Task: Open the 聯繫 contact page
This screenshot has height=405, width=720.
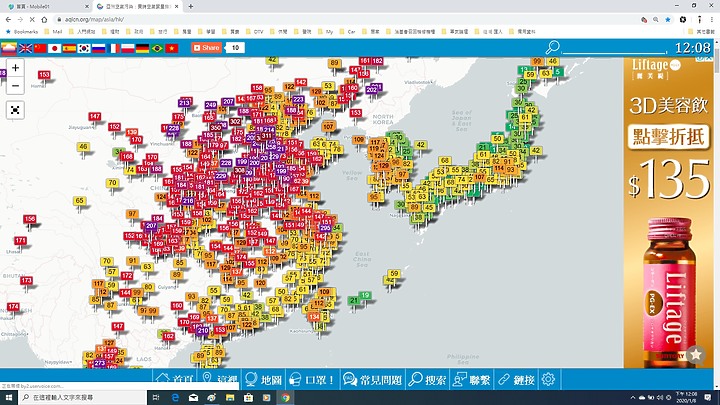Action: [x=472, y=379]
